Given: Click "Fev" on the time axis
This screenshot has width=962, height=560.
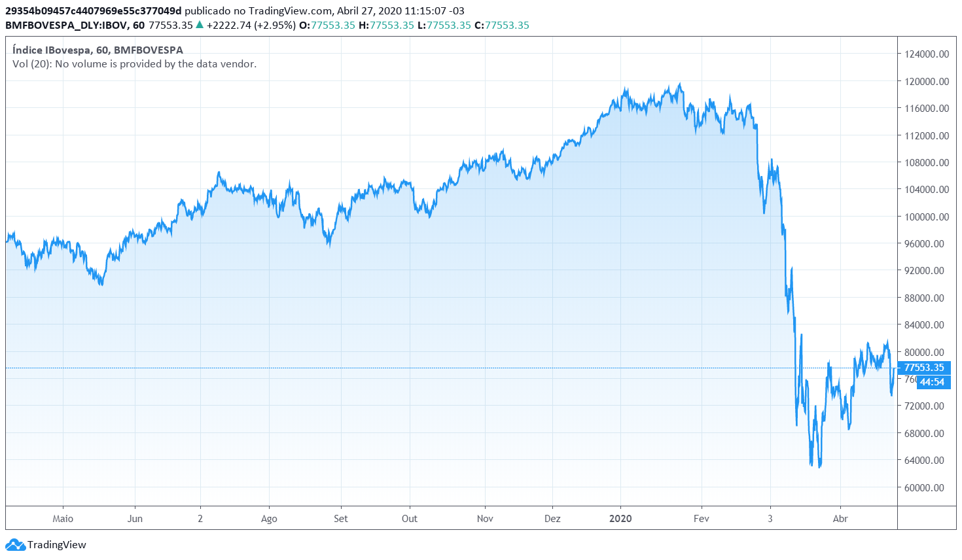Looking at the screenshot, I should tap(702, 517).
